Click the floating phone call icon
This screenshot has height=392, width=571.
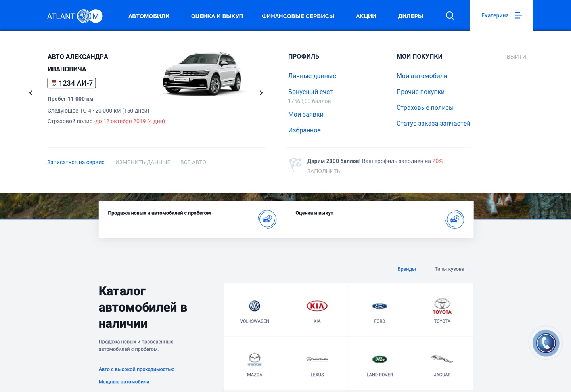pos(546,343)
